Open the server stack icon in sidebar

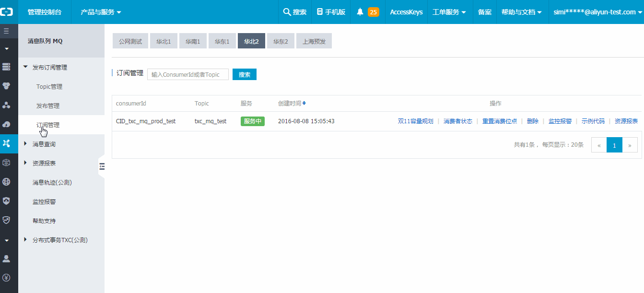pyautogui.click(x=6, y=67)
